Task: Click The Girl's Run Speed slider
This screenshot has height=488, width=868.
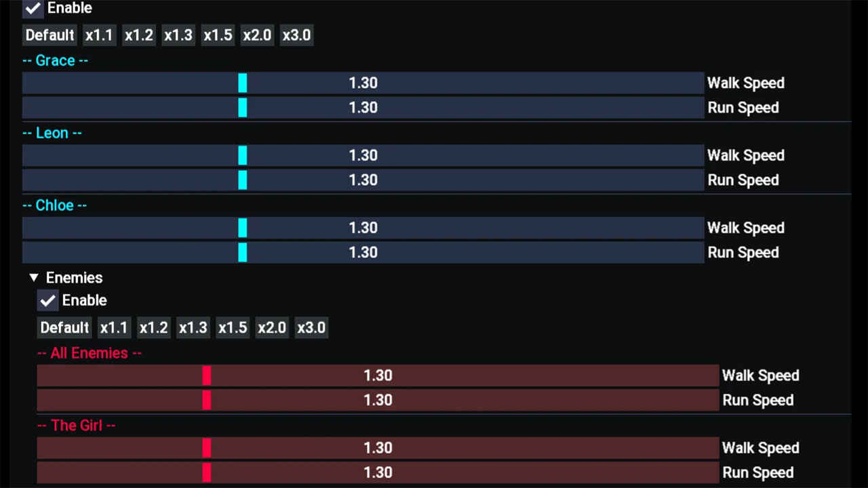Action: click(378, 472)
